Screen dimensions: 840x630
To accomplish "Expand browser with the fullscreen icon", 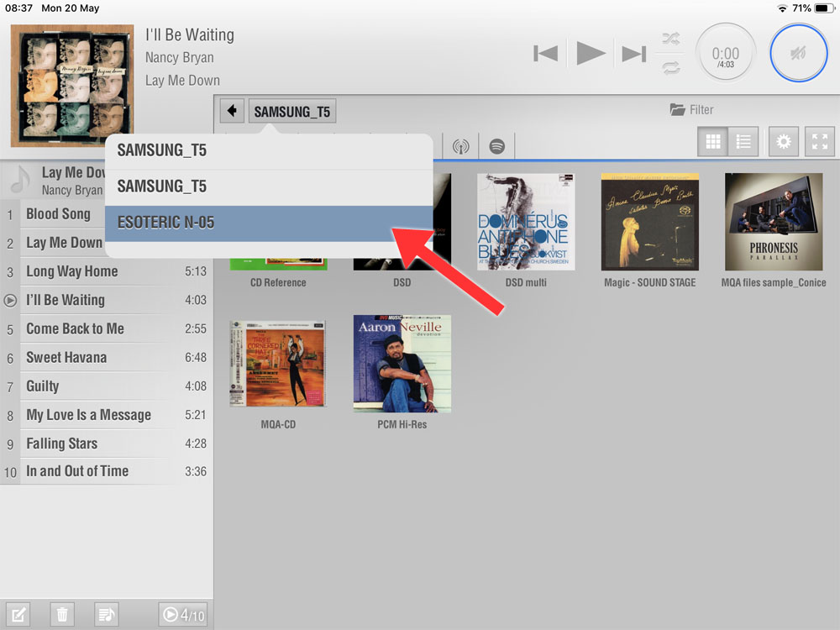I will click(820, 142).
